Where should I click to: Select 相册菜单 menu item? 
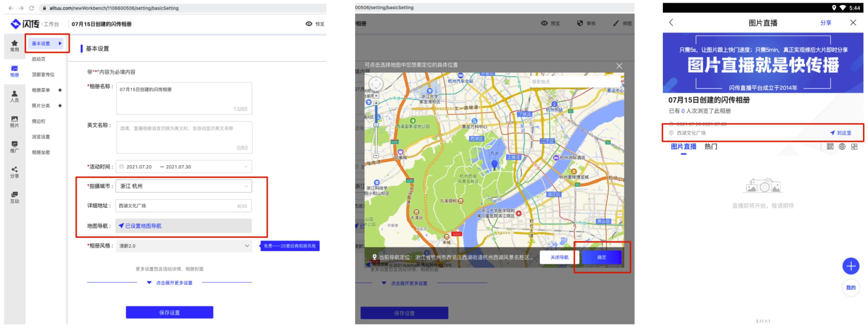[41, 90]
